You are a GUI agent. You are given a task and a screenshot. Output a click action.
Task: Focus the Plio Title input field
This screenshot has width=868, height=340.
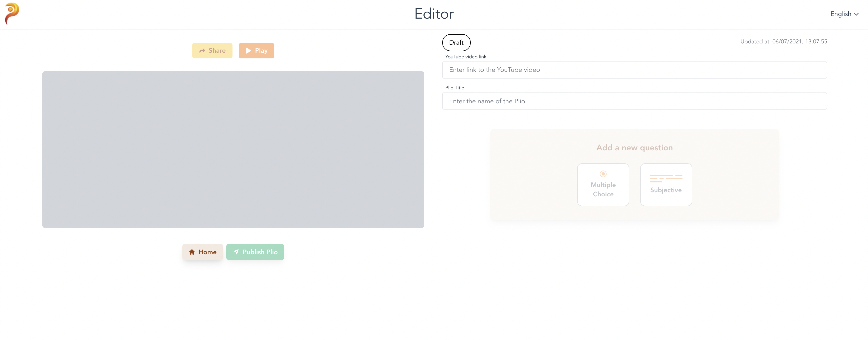[x=634, y=101]
